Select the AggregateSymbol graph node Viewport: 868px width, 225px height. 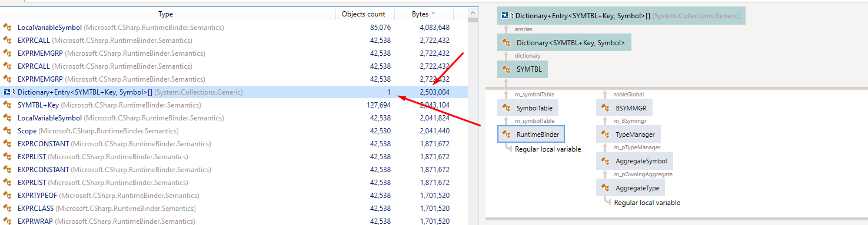click(x=635, y=161)
